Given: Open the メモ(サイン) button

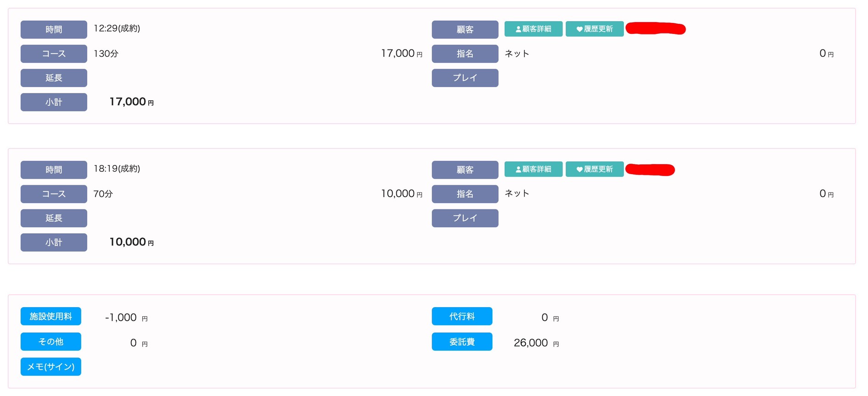Looking at the screenshot, I should coord(51,367).
